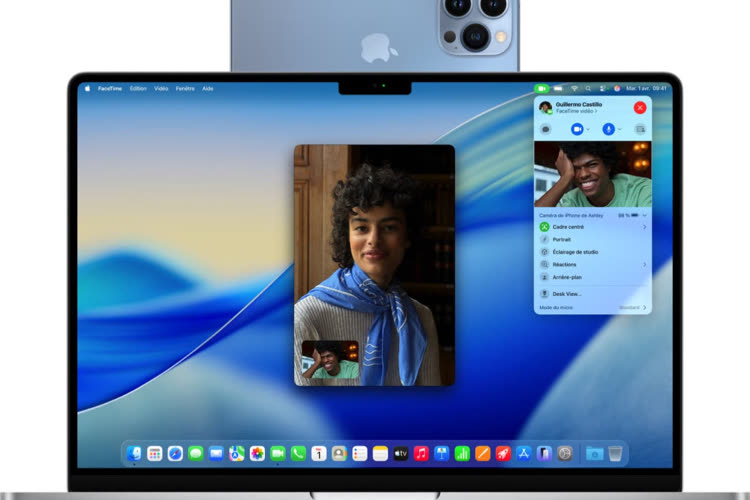
Task: Click the self-view thumbnail in call window
Action: [x=330, y=361]
